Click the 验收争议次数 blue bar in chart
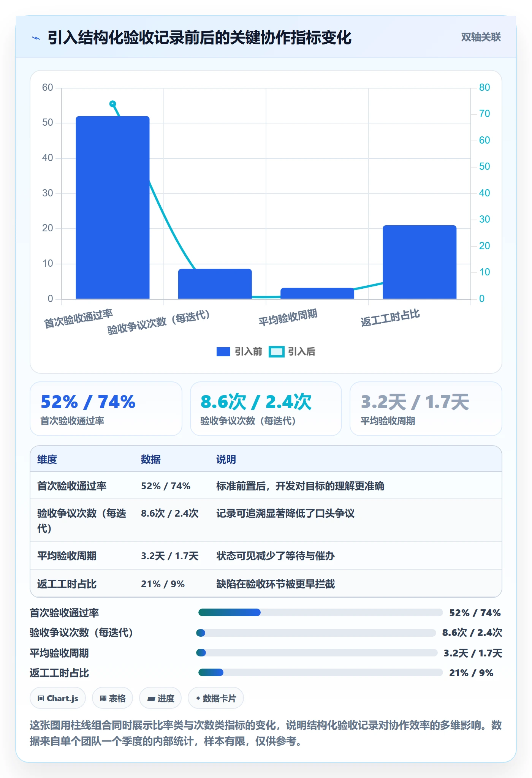Viewport: 532px width, 778px height. coord(215,284)
